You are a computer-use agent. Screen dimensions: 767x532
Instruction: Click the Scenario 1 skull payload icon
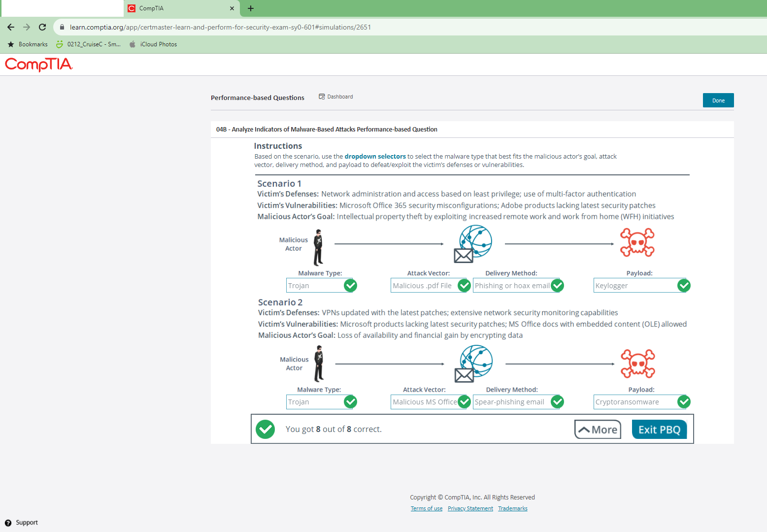(x=637, y=242)
